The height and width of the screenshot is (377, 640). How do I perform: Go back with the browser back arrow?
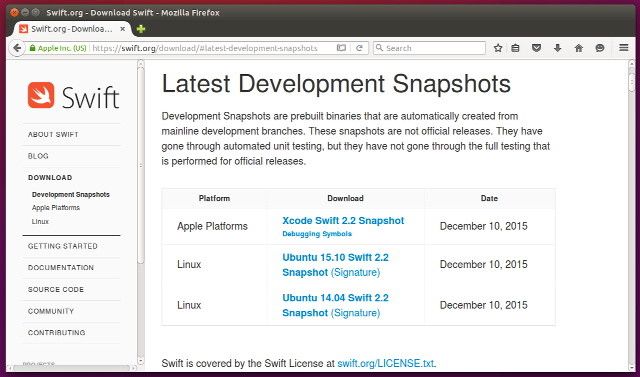(x=17, y=48)
